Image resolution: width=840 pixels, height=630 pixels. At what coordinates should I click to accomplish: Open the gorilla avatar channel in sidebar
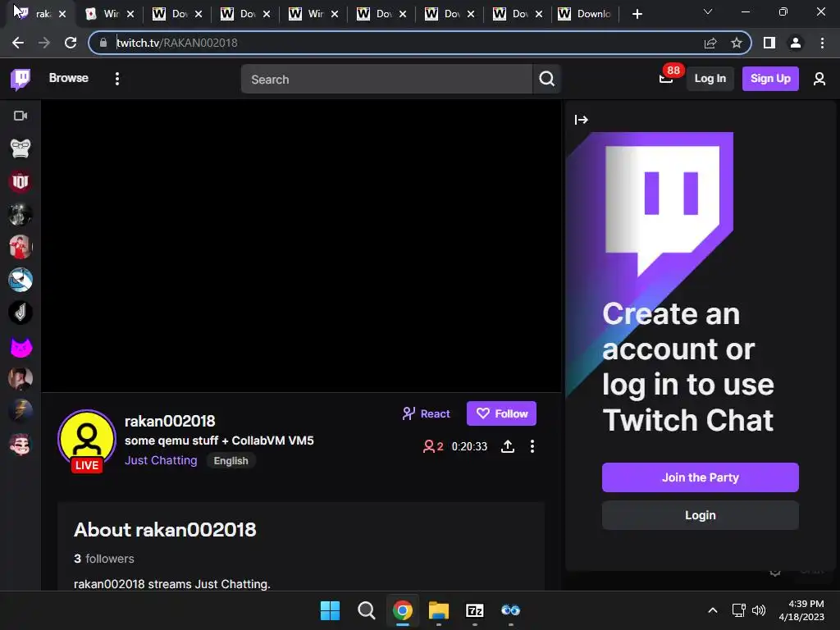[21, 148]
